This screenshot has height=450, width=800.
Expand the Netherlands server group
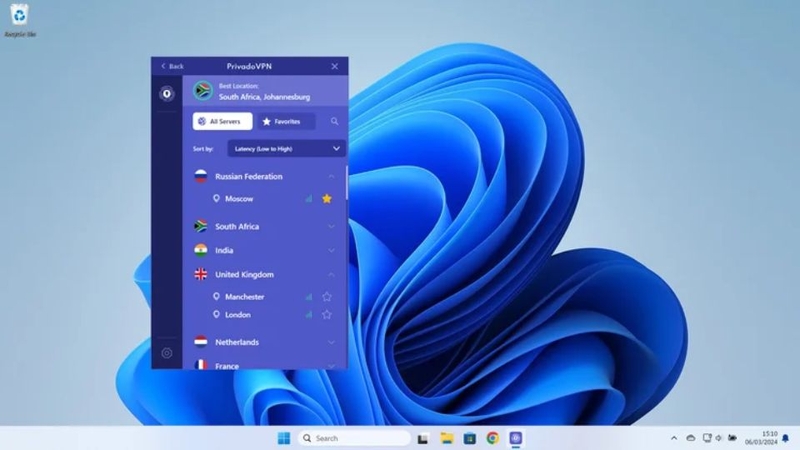(x=331, y=342)
